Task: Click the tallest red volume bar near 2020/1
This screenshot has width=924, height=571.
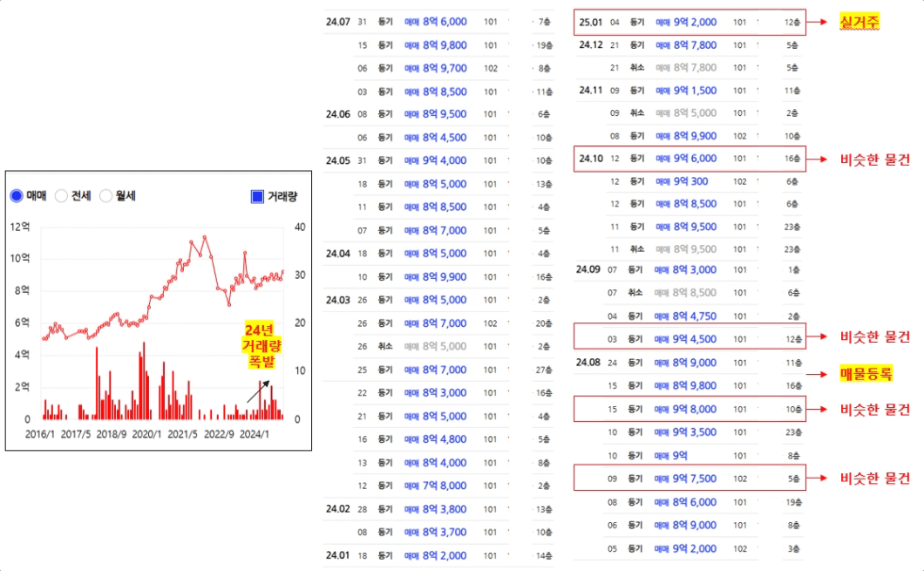Action: 144,381
